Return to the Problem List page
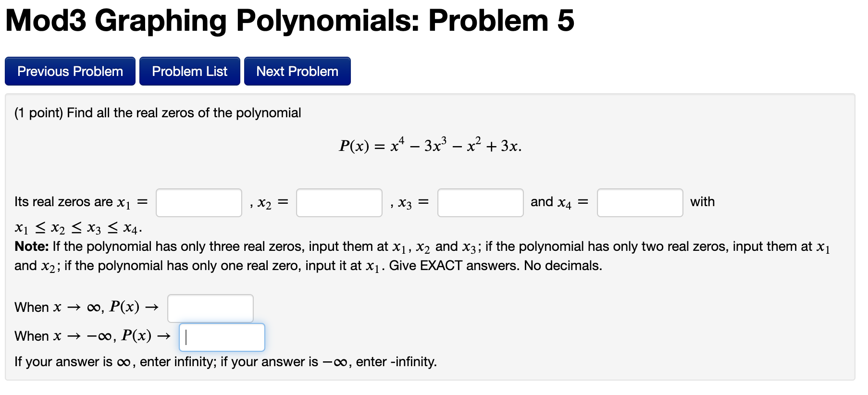The image size is (868, 395). click(189, 71)
